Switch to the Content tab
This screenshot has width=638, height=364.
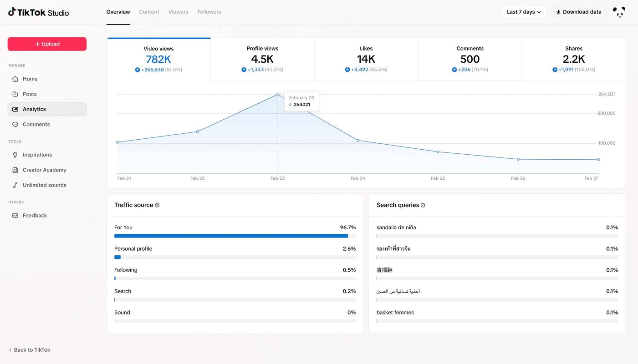pyautogui.click(x=149, y=12)
